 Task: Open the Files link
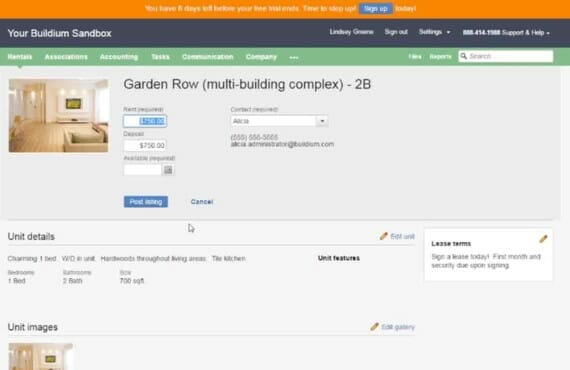[414, 56]
